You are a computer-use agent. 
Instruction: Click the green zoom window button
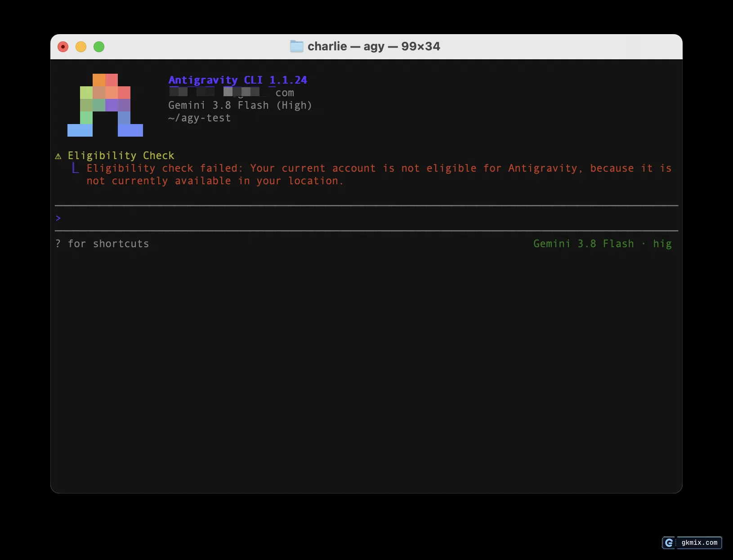tap(99, 47)
